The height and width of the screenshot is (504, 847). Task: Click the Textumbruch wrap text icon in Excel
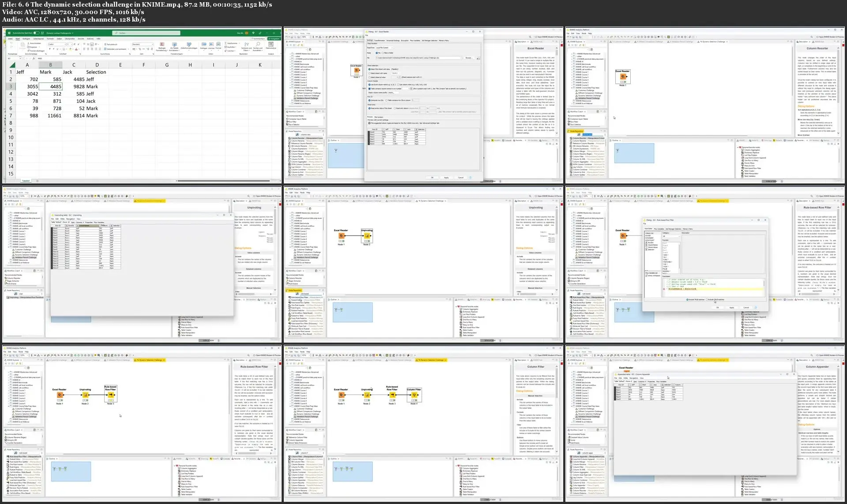(105, 44)
